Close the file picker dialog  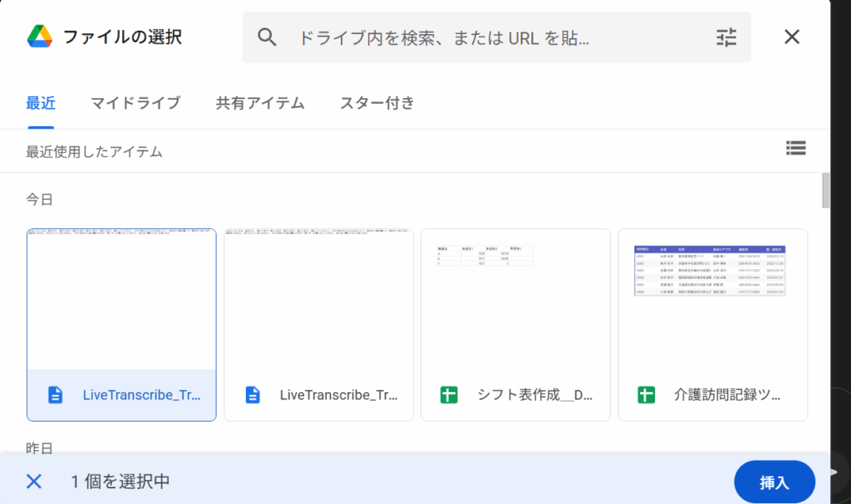[792, 37]
